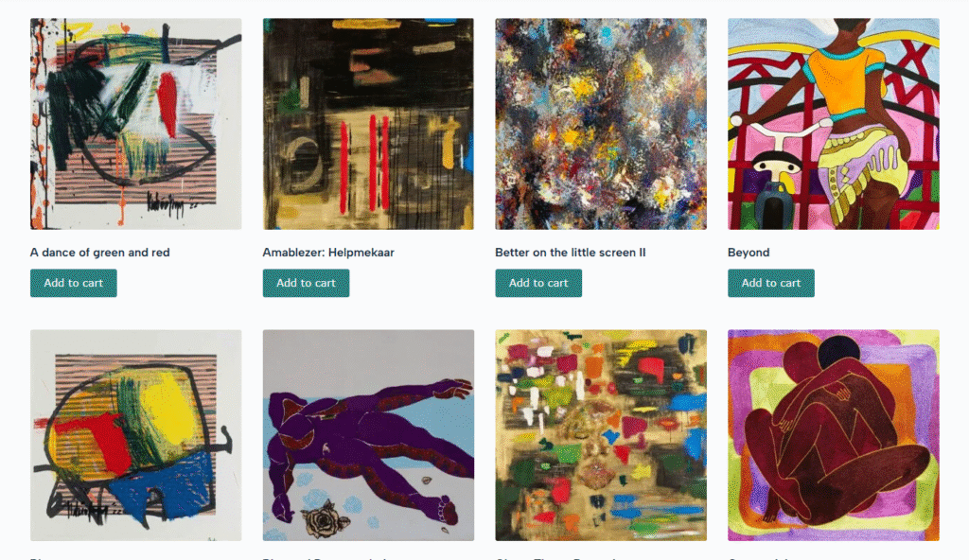View the gold painting with colorful patches

(601, 435)
